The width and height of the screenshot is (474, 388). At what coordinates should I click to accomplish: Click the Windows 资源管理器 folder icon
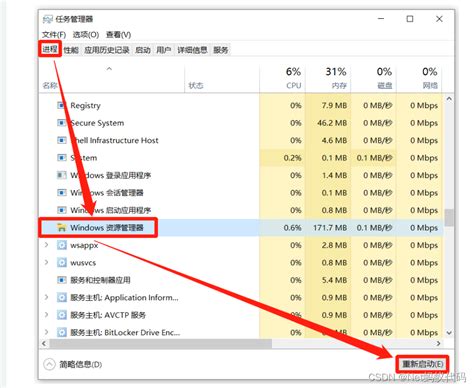tap(61, 228)
